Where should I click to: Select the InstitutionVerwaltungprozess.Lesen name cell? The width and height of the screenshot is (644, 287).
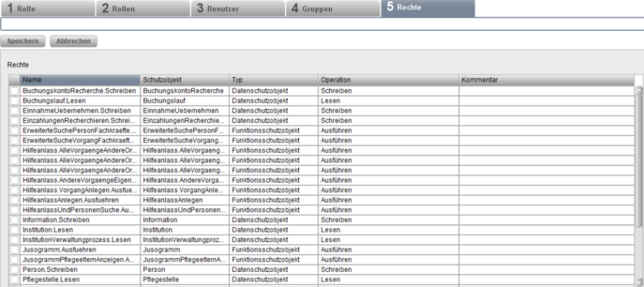coord(80,239)
